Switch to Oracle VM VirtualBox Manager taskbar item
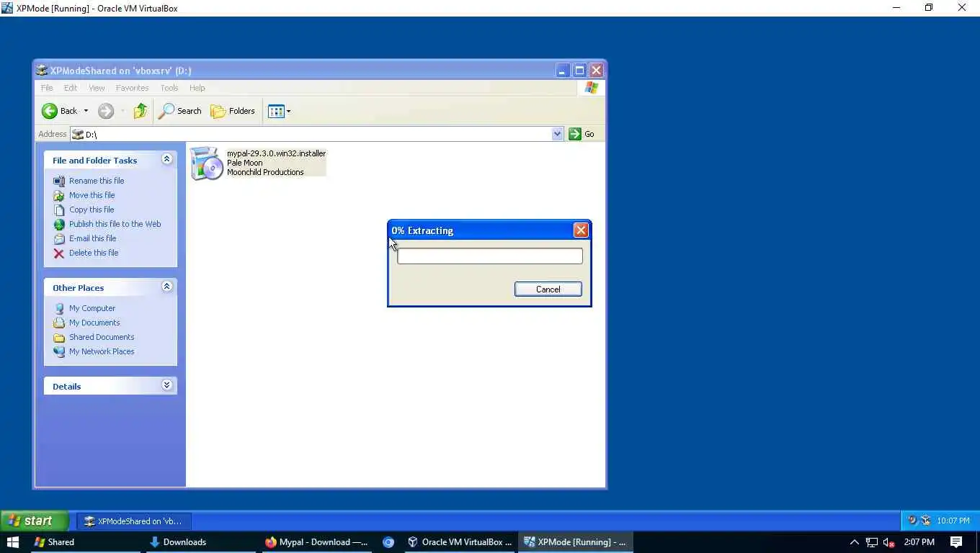This screenshot has height=553, width=980. [x=460, y=542]
